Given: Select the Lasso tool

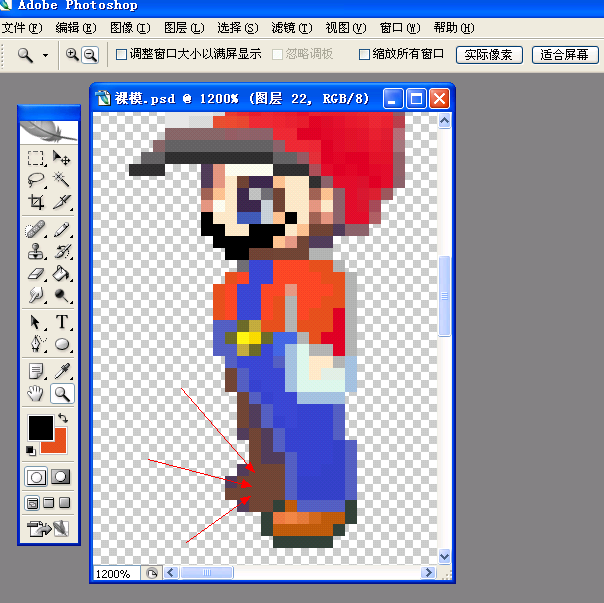Looking at the screenshot, I should (x=36, y=180).
